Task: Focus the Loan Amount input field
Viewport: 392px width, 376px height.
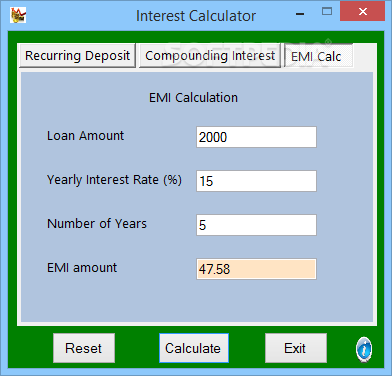Action: coord(256,137)
